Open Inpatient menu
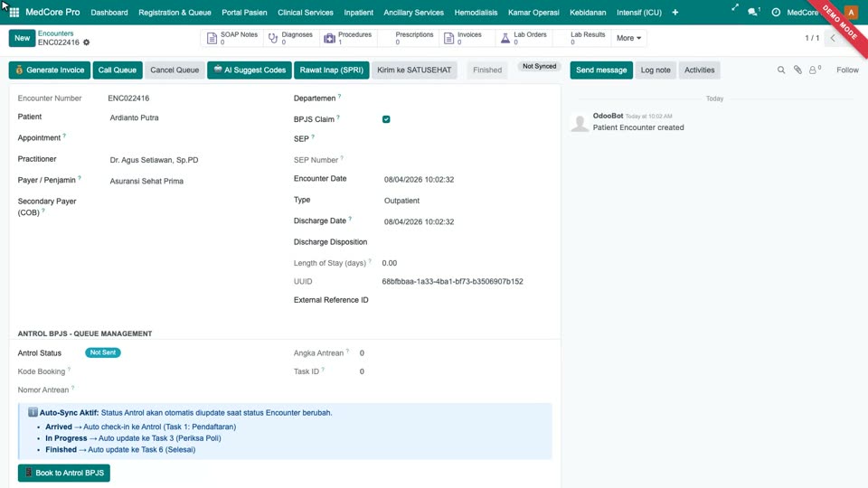 click(x=358, y=12)
